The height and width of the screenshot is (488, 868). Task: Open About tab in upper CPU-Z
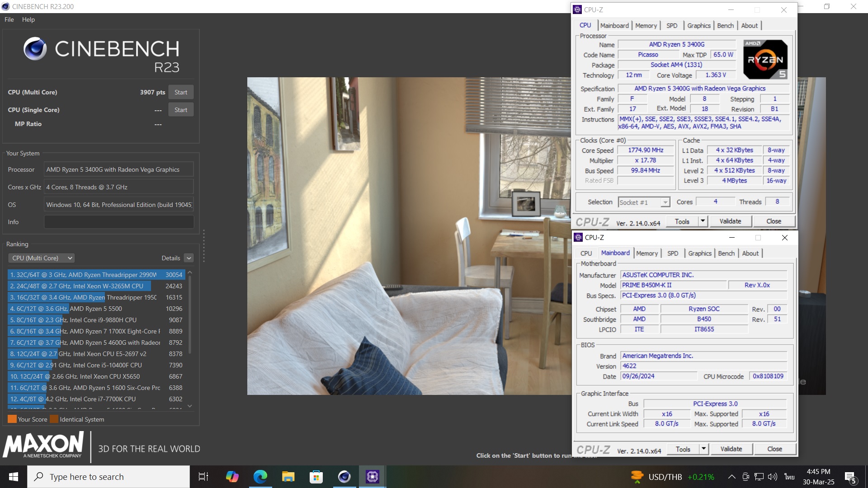click(x=750, y=26)
